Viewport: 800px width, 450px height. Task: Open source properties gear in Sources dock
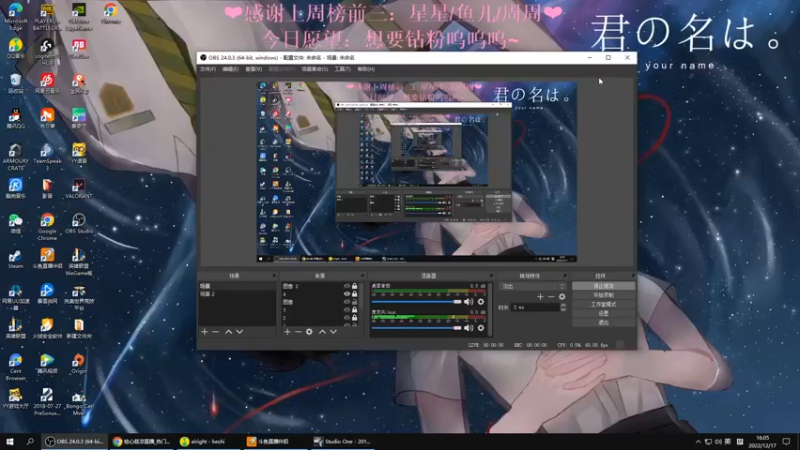[x=309, y=332]
